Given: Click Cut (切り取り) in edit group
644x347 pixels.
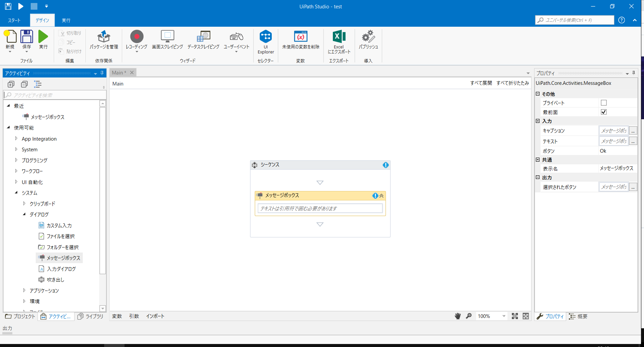Looking at the screenshot, I should pos(70,33).
